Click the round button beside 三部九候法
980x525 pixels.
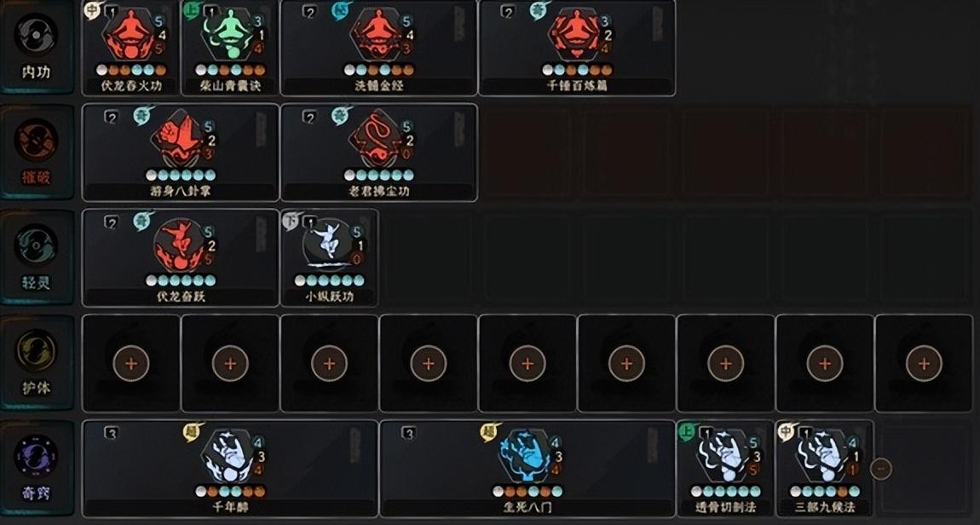point(881,468)
